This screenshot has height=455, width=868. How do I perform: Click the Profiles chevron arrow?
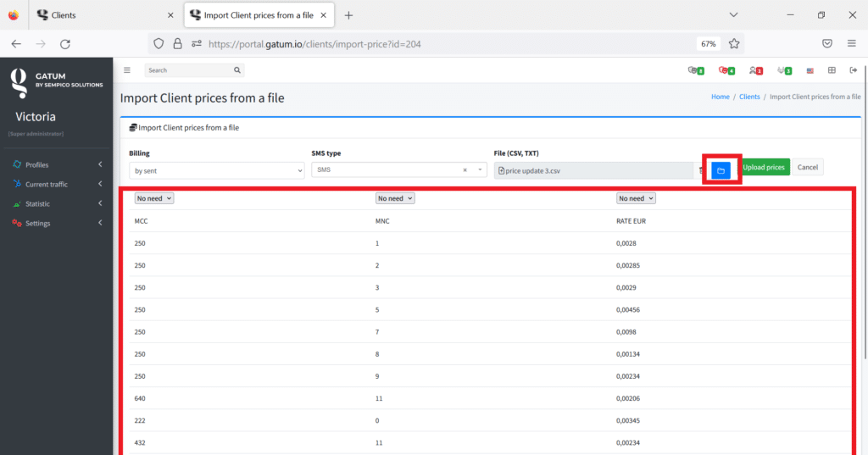(x=100, y=164)
